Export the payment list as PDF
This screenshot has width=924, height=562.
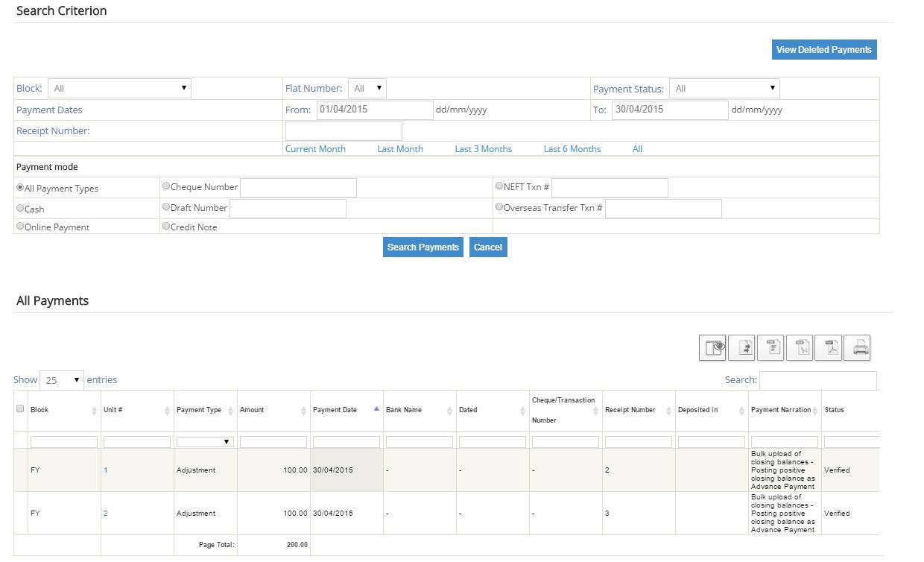828,347
